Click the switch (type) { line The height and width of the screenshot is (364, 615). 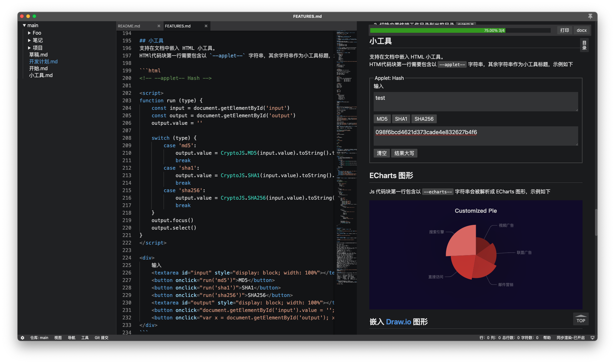174,138
